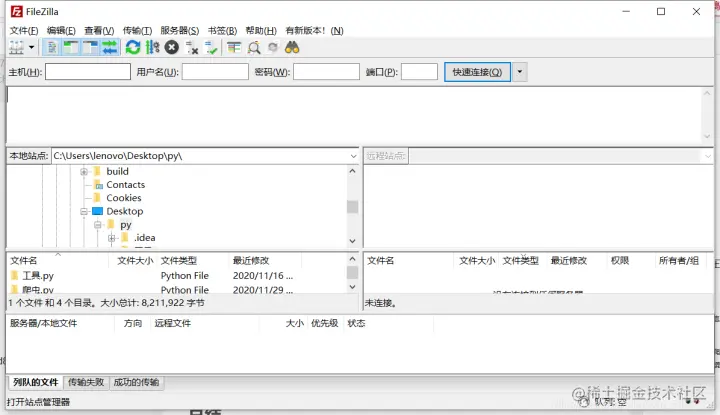Screen dimensions: 720x415
Task: Click the 用户名(U) username input field
Action: 215,72
